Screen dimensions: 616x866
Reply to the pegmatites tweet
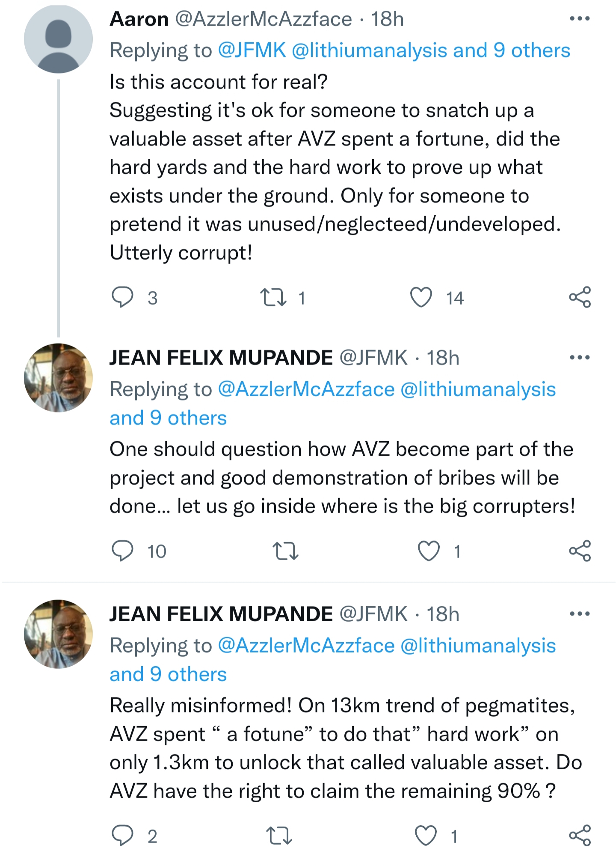pyautogui.click(x=122, y=836)
